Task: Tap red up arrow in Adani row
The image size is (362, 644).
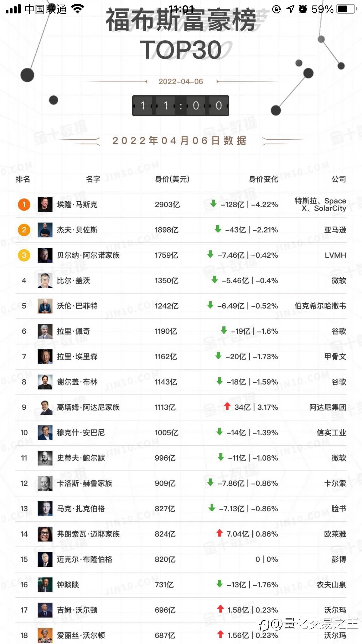Action: pyautogui.click(x=227, y=406)
